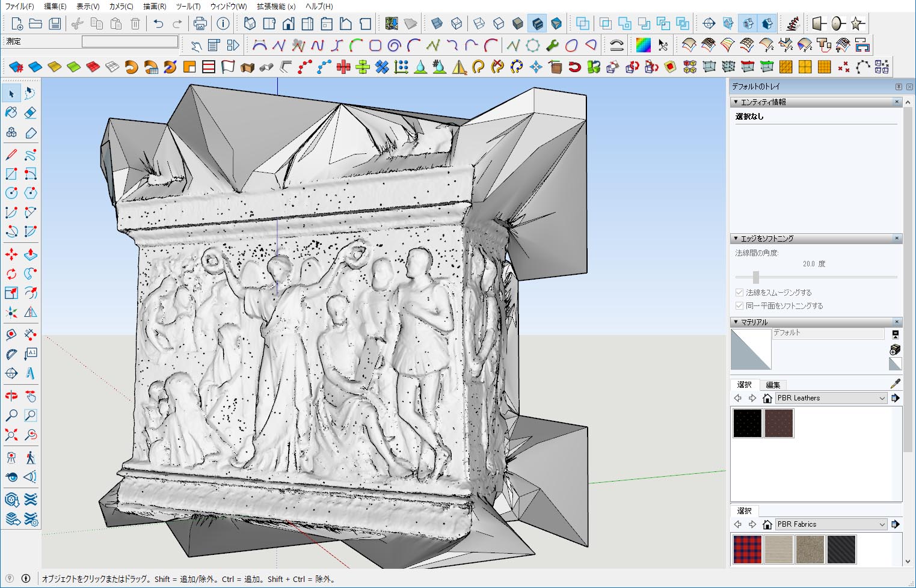Toggle Display Section Fill
The width and height of the screenshot is (916, 588).
767,23
